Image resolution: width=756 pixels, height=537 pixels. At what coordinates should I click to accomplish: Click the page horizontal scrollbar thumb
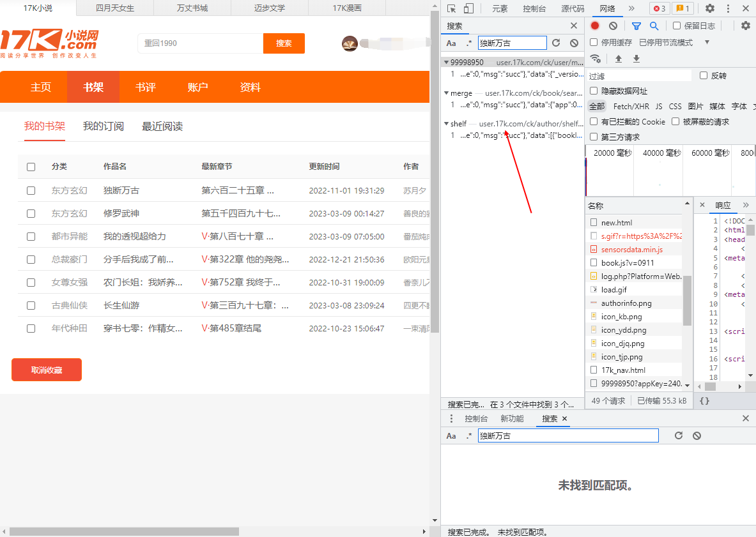click(x=124, y=531)
